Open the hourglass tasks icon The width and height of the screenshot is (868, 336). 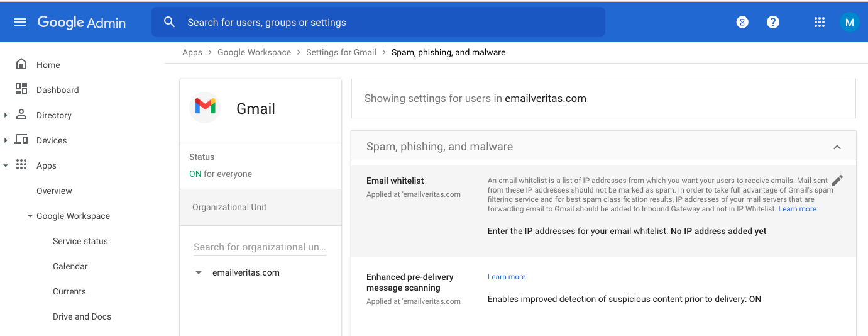coord(742,22)
